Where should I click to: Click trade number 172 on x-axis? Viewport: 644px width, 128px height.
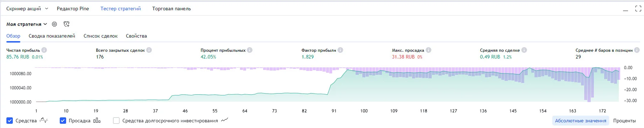click(x=602, y=111)
